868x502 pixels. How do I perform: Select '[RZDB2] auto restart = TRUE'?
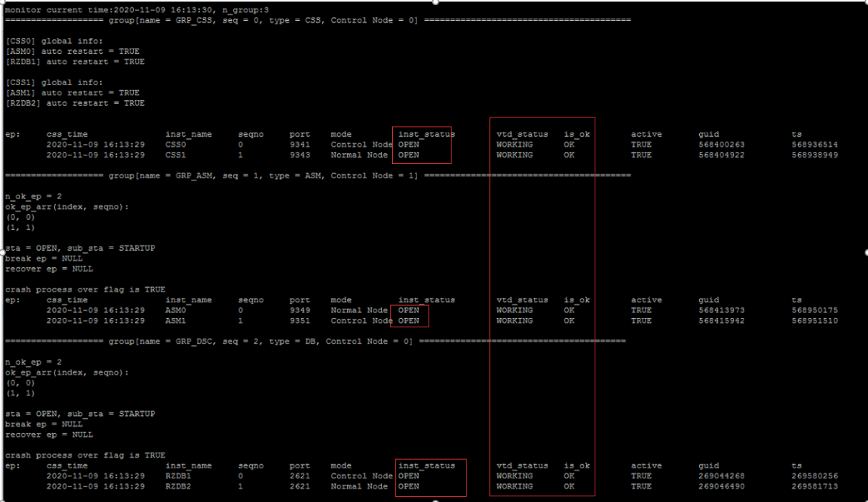coord(75,103)
